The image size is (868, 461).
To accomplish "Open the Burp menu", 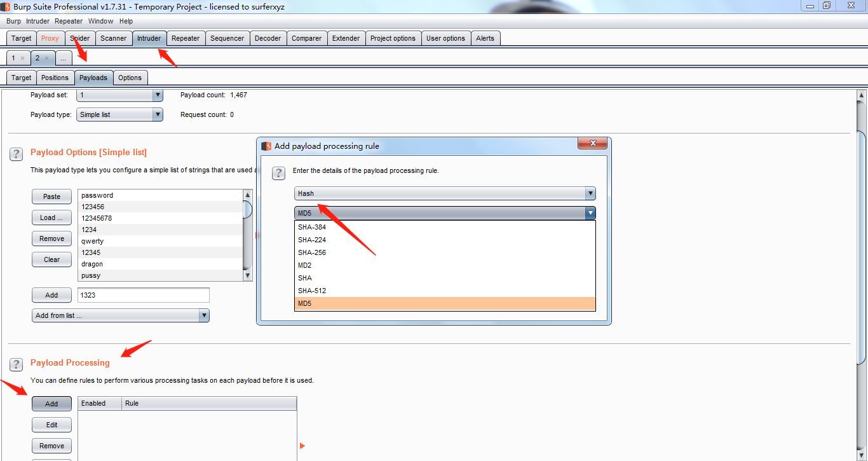I will [13, 21].
